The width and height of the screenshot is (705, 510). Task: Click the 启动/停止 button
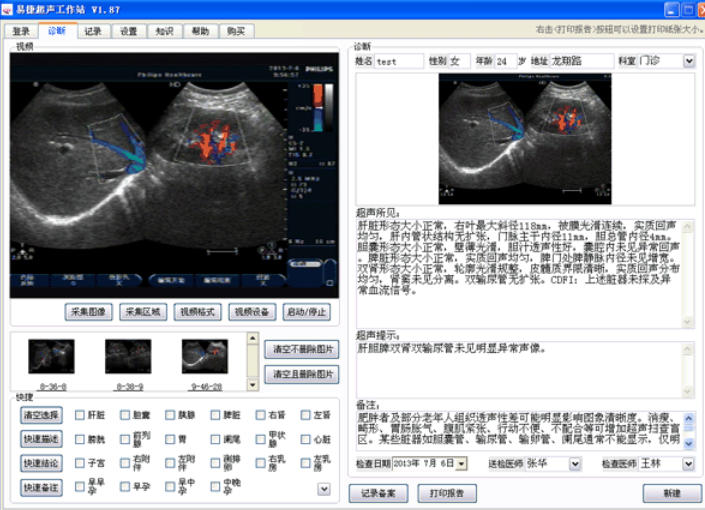[x=307, y=312]
